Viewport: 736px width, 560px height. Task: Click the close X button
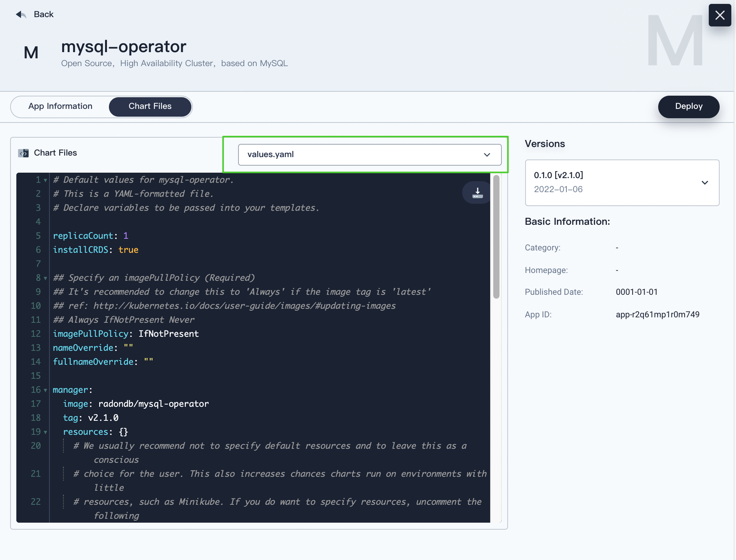coord(720,15)
